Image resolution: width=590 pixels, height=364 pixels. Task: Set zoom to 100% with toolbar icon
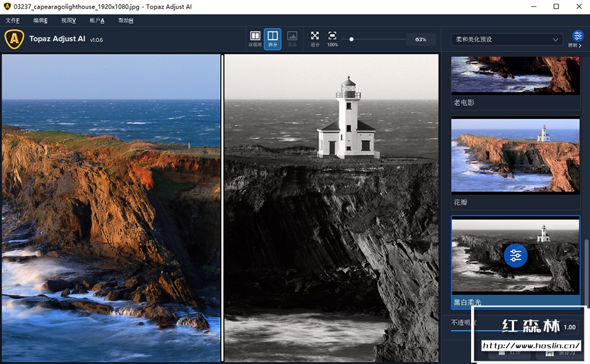point(332,39)
